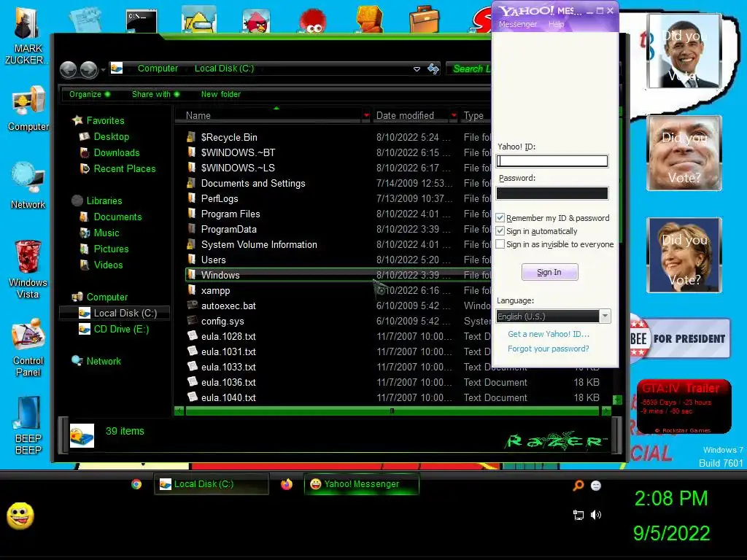Select the Music library in sidebar
Image resolution: width=747 pixels, height=560 pixels.
point(106,233)
